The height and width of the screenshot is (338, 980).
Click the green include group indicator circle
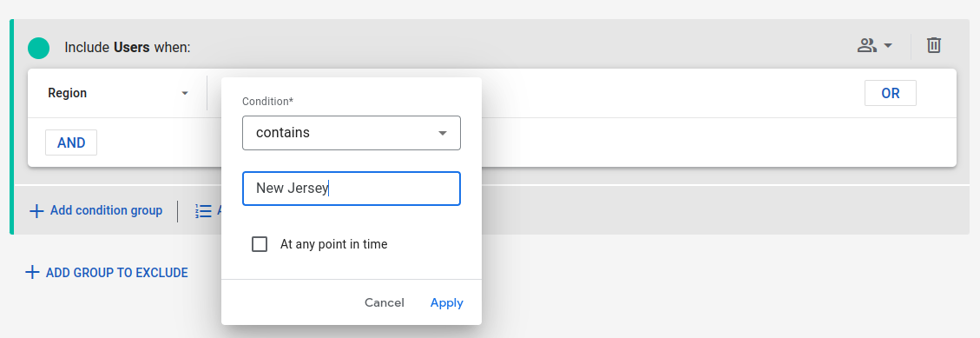click(39, 48)
